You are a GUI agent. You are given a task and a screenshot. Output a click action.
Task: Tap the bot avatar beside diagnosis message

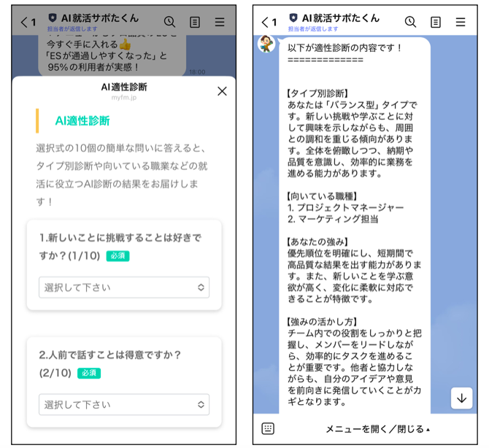pos(266,44)
